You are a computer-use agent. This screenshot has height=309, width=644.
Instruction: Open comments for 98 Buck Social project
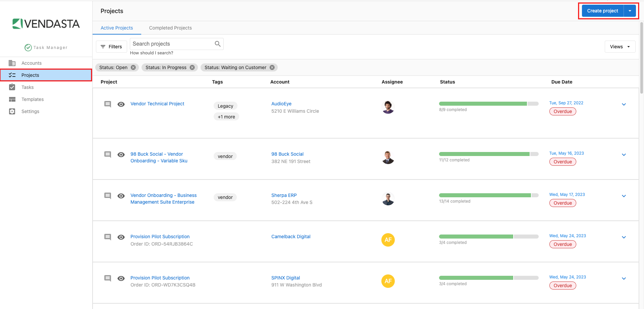tap(108, 154)
